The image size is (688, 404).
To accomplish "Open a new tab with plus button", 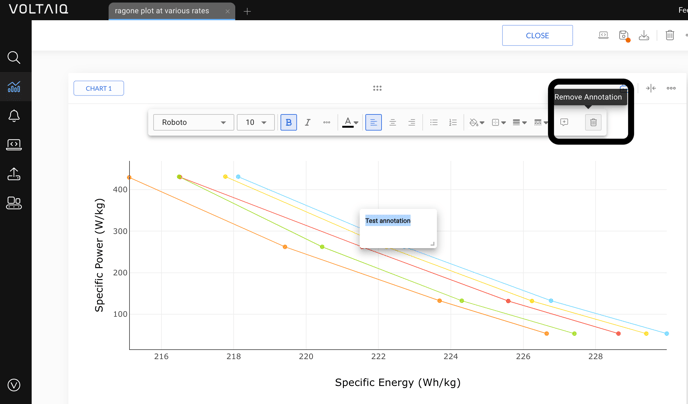I will click(247, 12).
